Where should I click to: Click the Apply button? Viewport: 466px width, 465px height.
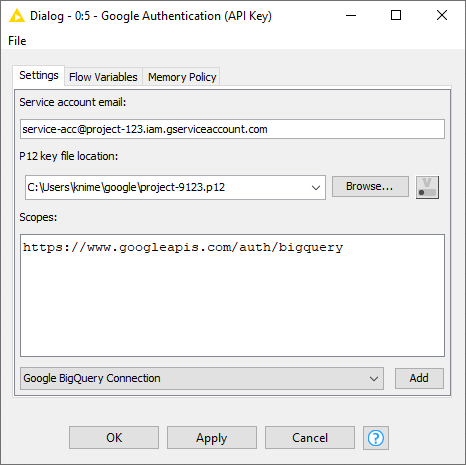point(212,438)
